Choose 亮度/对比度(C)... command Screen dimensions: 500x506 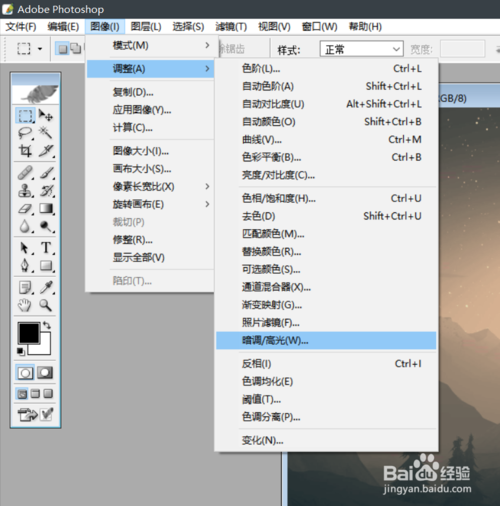tap(326, 175)
